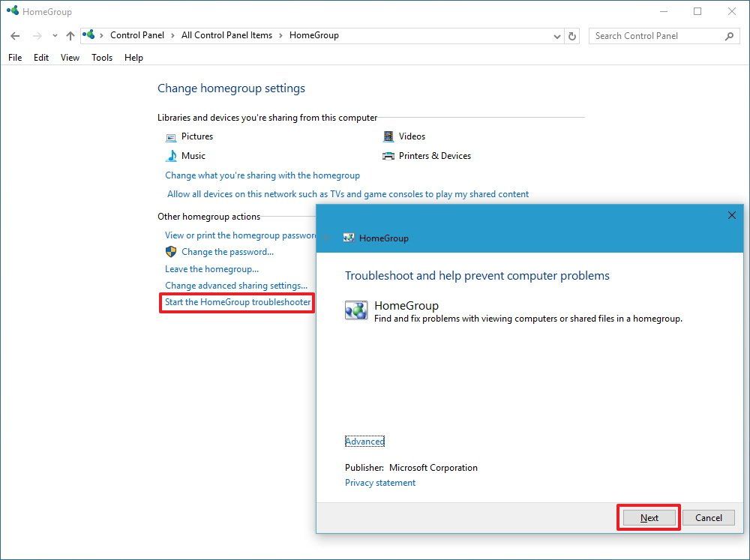Open Change what you're sharing link

(262, 175)
